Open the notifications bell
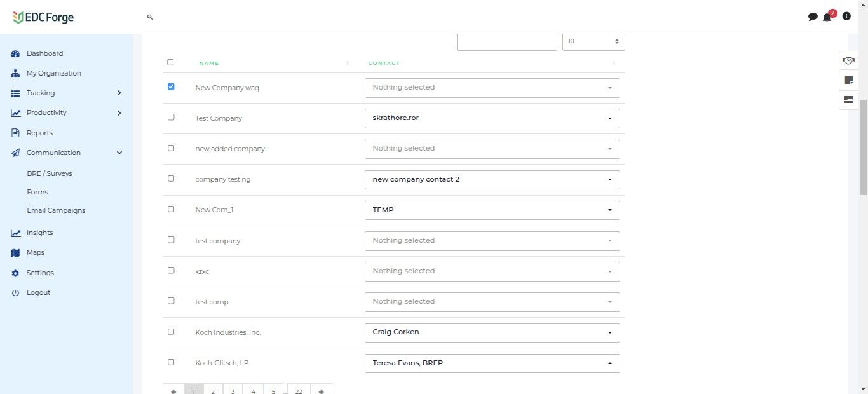The height and width of the screenshot is (394, 868). (x=827, y=17)
